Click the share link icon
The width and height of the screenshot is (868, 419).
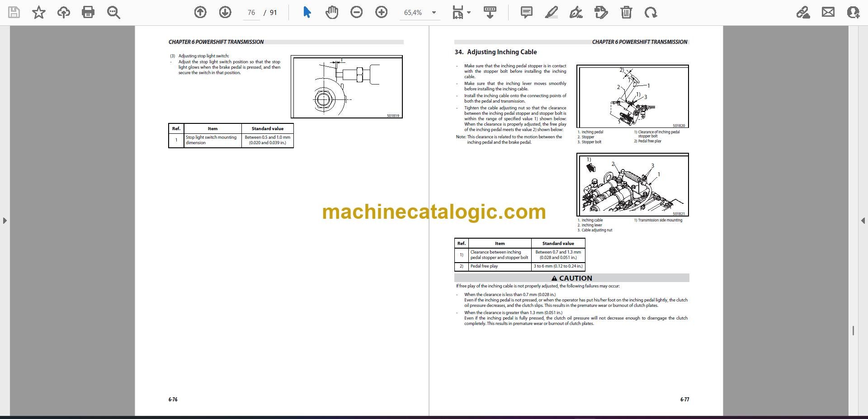(x=803, y=13)
